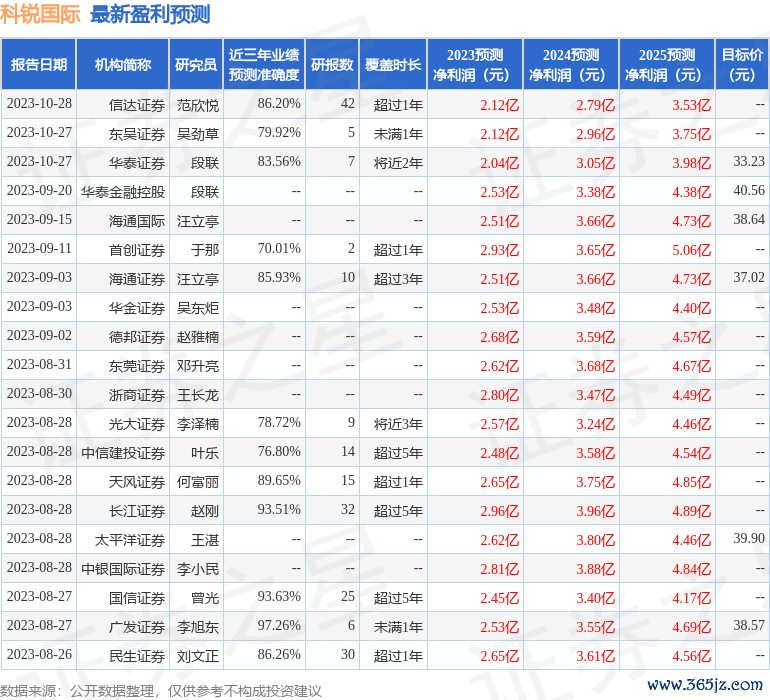Viewport: 770px width, 700px height.
Task: Click target price 37.02
Action: point(749,278)
